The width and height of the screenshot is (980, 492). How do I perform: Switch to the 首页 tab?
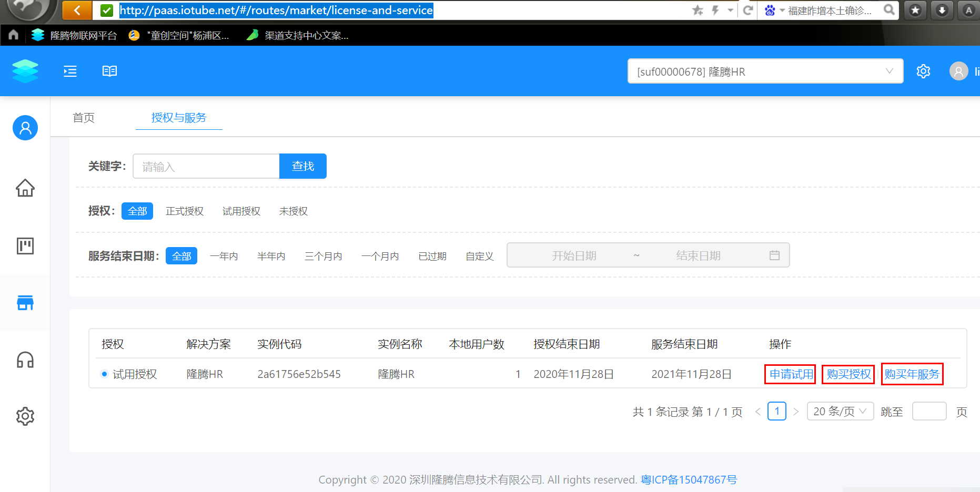point(84,118)
